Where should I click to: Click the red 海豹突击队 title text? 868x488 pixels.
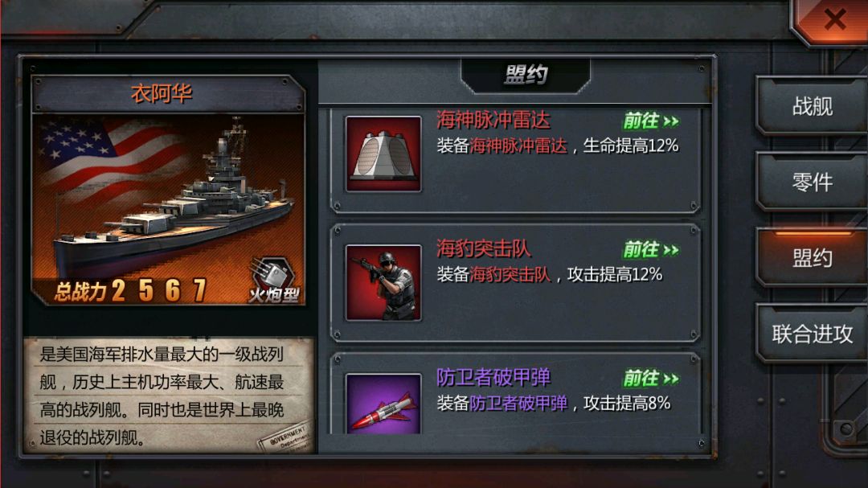(x=484, y=248)
